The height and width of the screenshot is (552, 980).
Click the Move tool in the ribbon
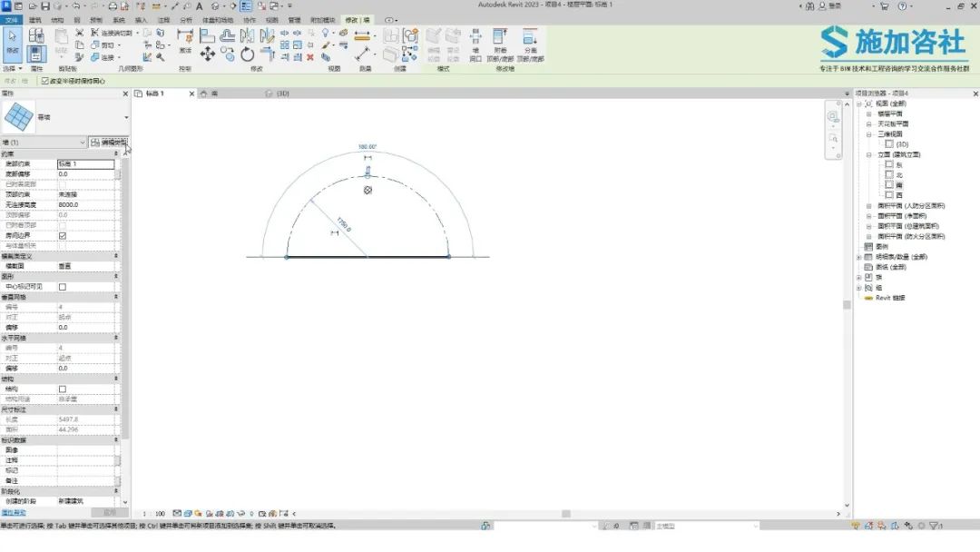click(208, 54)
